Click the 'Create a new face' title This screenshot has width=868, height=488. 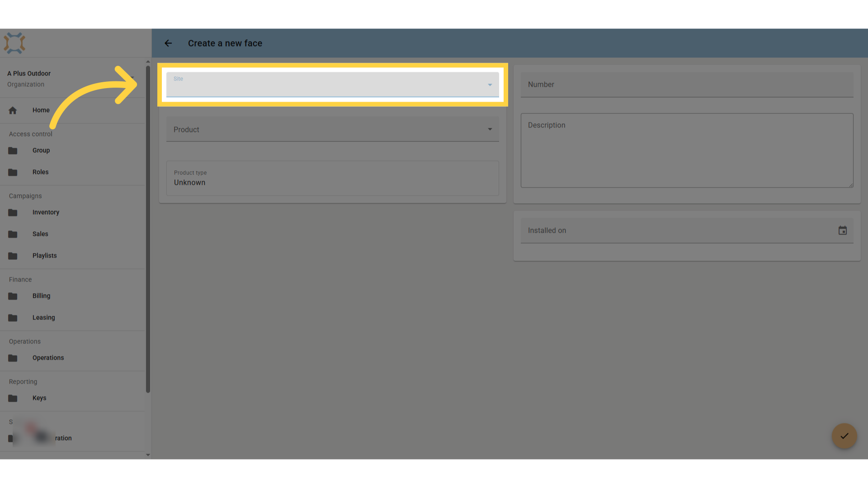pos(225,43)
